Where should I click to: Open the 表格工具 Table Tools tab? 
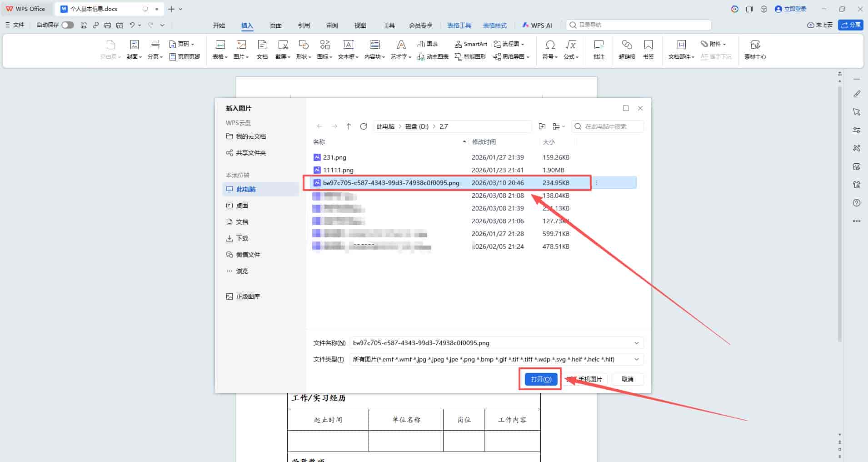point(459,25)
